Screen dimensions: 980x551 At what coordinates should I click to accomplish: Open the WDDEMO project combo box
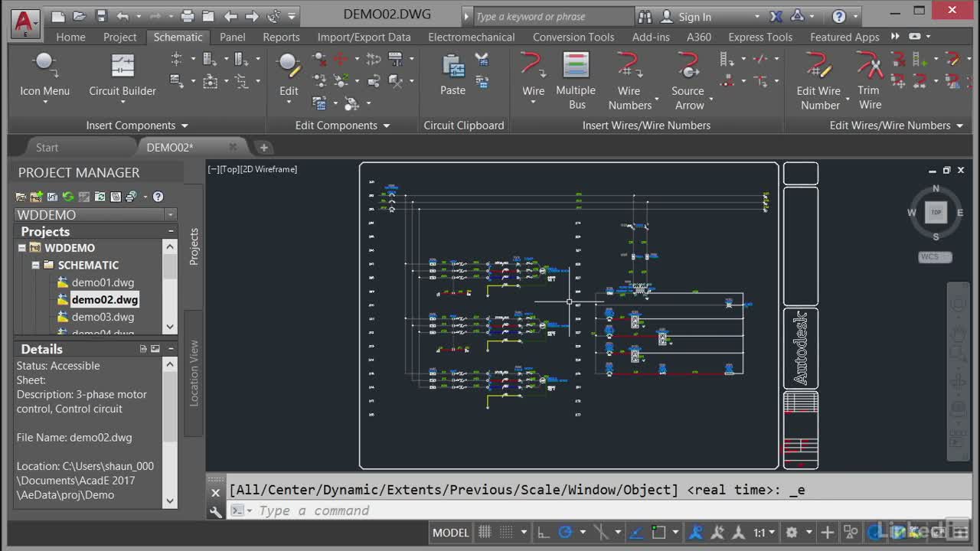point(96,215)
